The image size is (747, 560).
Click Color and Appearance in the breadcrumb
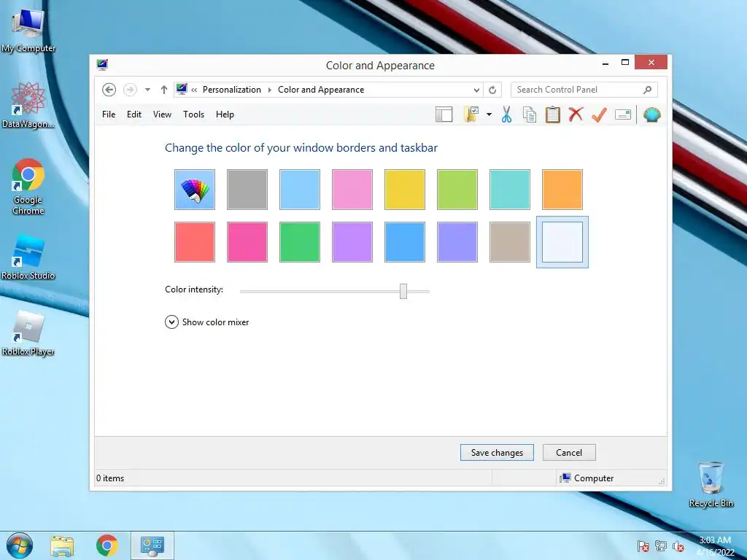point(321,90)
